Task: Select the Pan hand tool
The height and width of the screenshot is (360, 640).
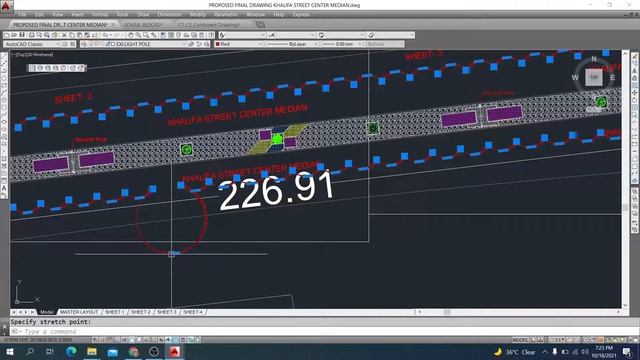Action: pos(131,35)
